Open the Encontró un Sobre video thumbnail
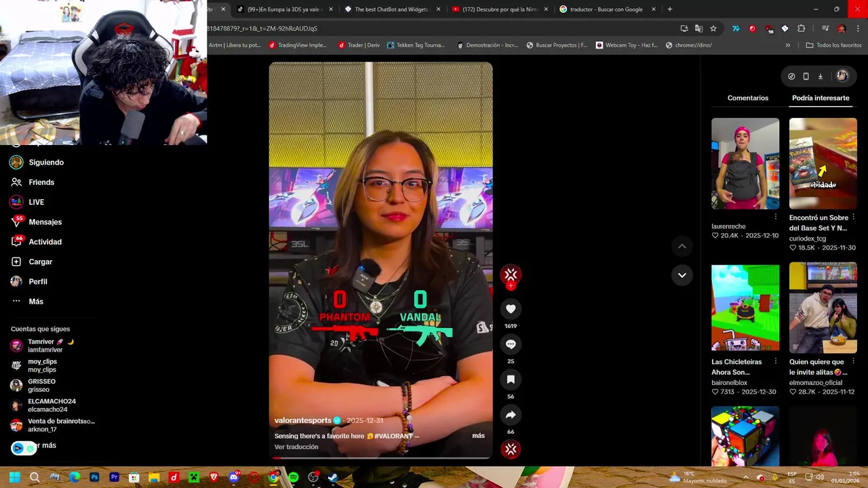 click(823, 163)
